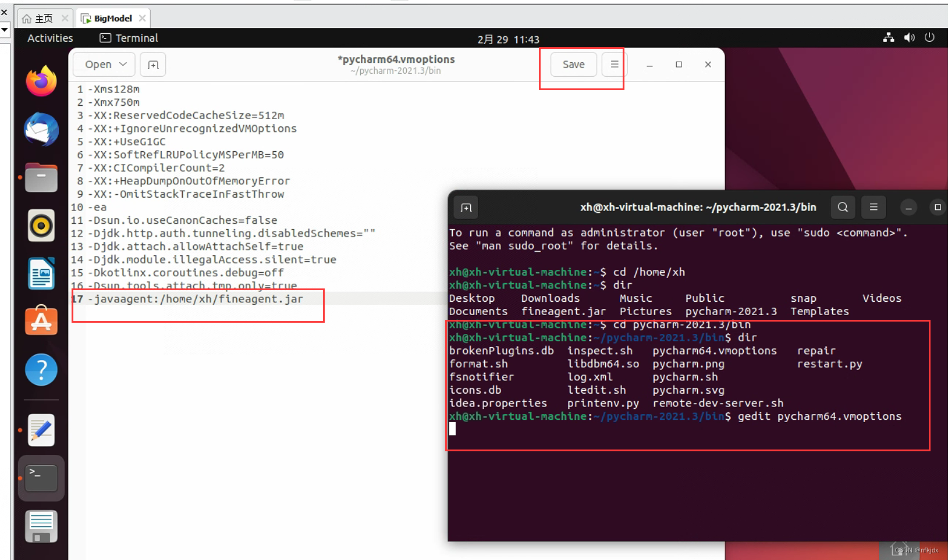948x560 pixels.
Task: Launch Thunderbird mail from the dock
Action: tap(41, 129)
